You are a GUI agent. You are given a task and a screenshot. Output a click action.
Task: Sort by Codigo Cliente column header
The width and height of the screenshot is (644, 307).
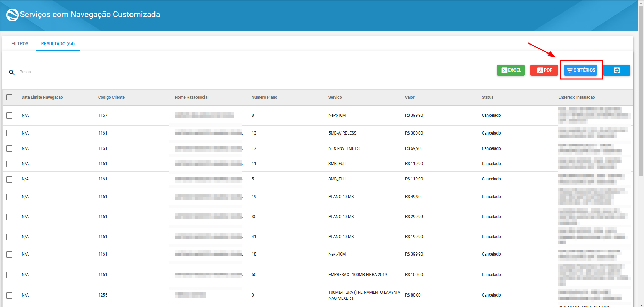pos(111,97)
